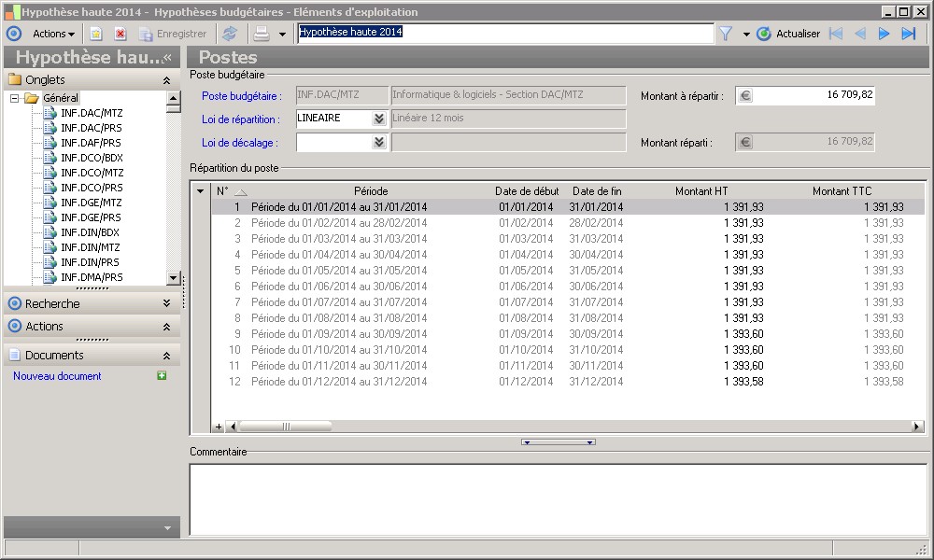Open the Loi de répartition dropdown
Viewport: 934px width, 560px height.
pyautogui.click(x=378, y=119)
